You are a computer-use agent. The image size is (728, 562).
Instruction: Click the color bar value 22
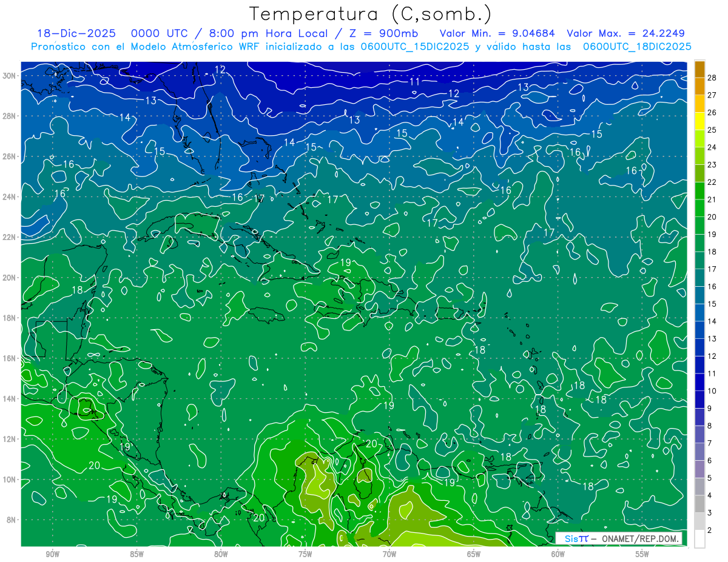point(712,182)
